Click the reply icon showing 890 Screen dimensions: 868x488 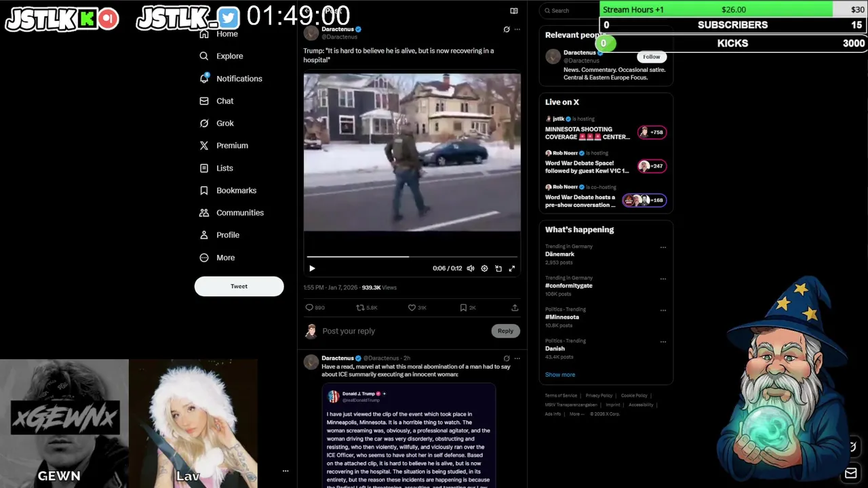click(315, 308)
